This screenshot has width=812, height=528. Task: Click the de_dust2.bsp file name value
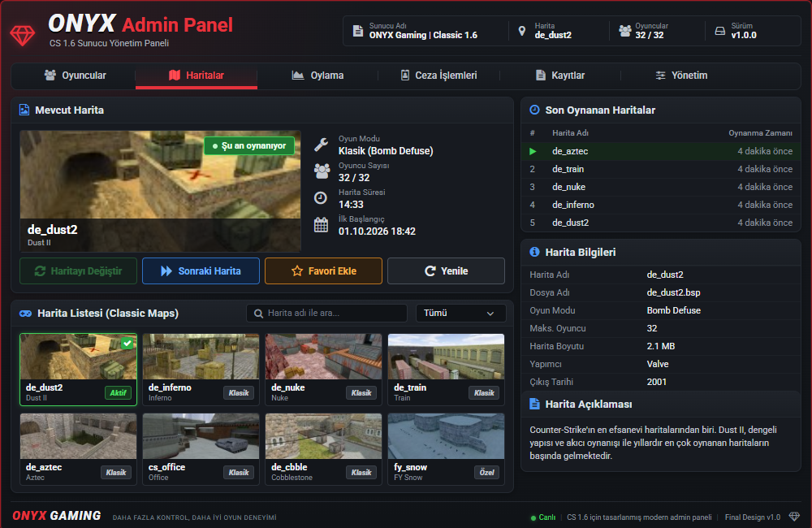[673, 292]
